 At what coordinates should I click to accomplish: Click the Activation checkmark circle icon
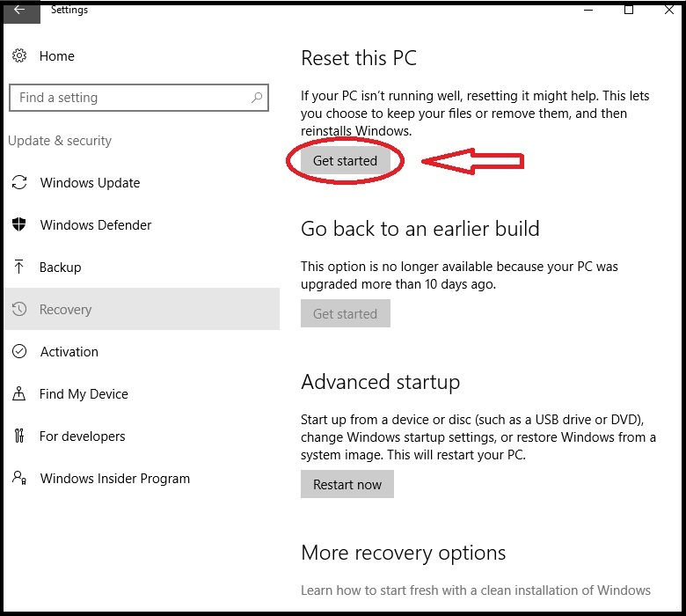[x=19, y=352]
